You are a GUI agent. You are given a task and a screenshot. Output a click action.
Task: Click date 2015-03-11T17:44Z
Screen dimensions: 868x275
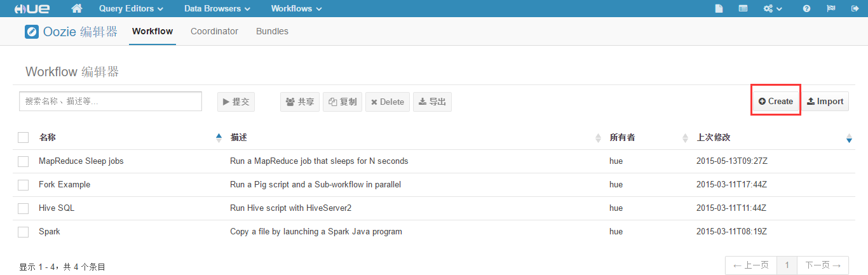coord(732,185)
